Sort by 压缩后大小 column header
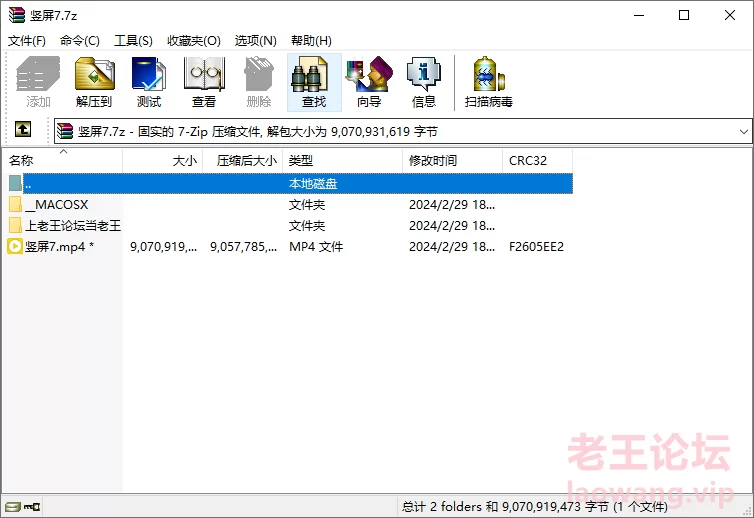 (242, 161)
